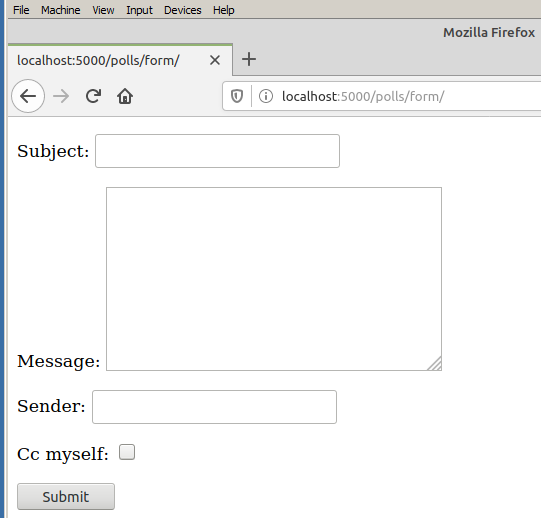Click inside the Message text area
This screenshot has width=541, height=518.
[274, 279]
